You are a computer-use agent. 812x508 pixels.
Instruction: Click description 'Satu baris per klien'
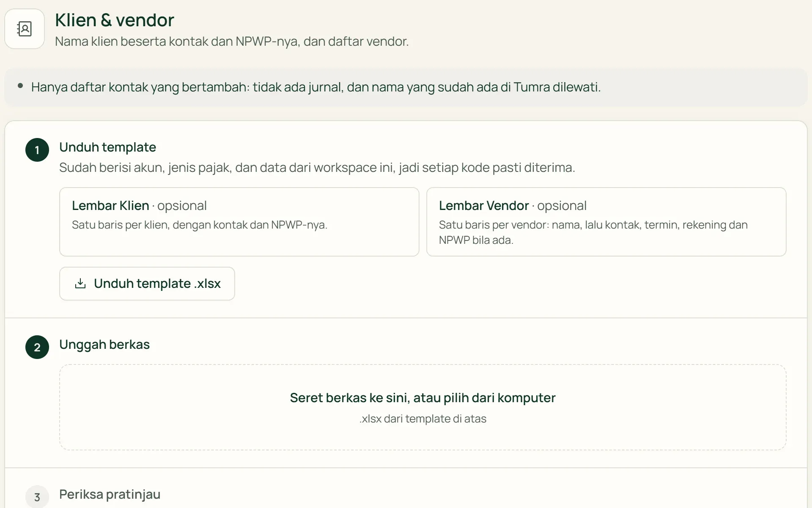200,225
